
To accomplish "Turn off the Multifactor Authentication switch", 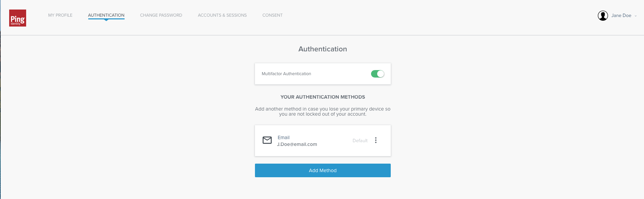I will [x=378, y=74].
